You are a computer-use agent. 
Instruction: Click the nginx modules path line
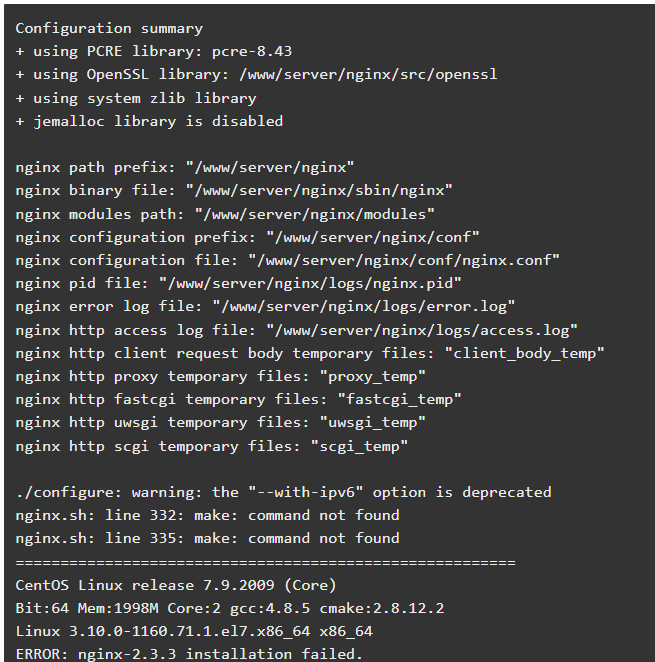tap(225, 214)
